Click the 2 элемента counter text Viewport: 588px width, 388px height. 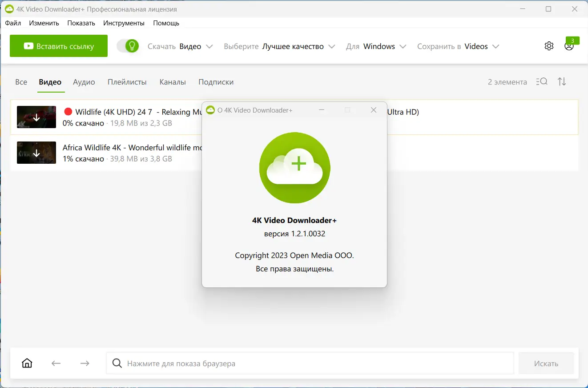[x=507, y=82]
